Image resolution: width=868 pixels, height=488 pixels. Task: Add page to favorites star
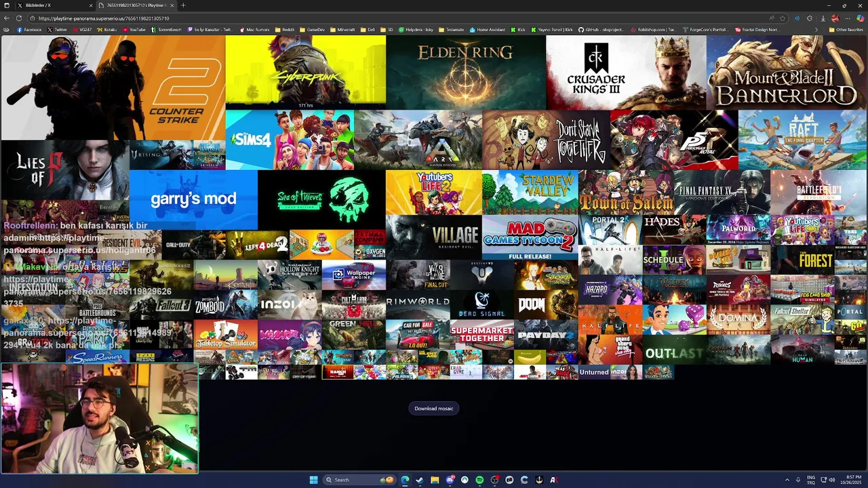tap(783, 18)
